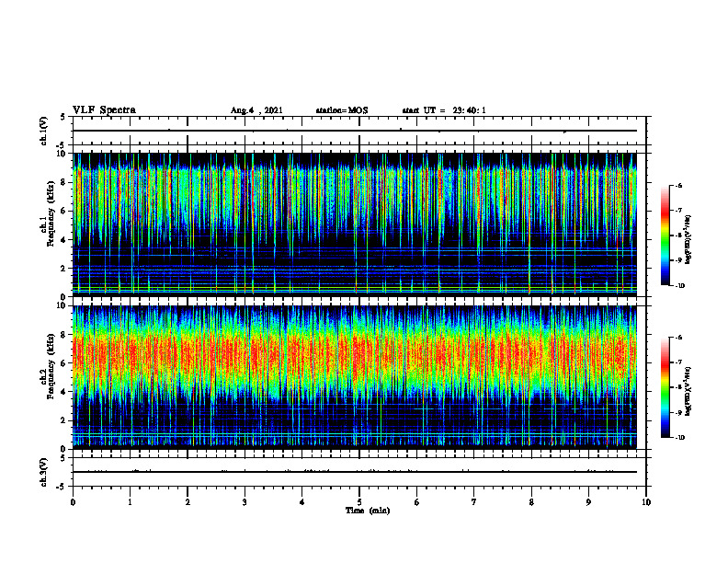Click the ch.2 color bar log(PSD) units label
728x563 pixels.
pyautogui.click(x=688, y=391)
